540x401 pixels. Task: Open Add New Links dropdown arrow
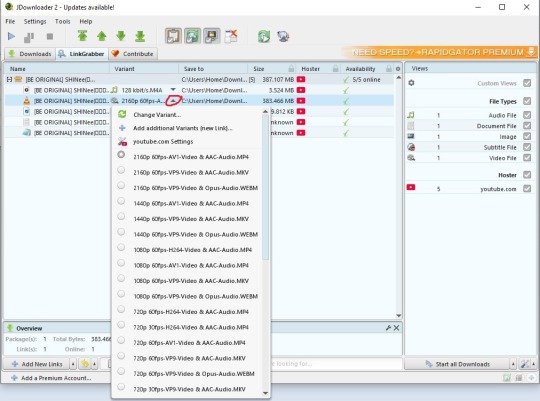pos(73,364)
